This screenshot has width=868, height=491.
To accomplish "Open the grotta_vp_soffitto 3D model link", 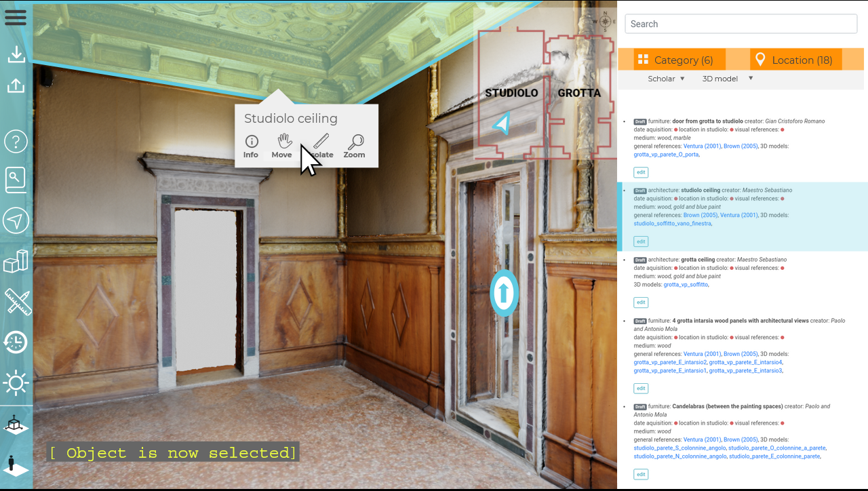I will (x=686, y=285).
